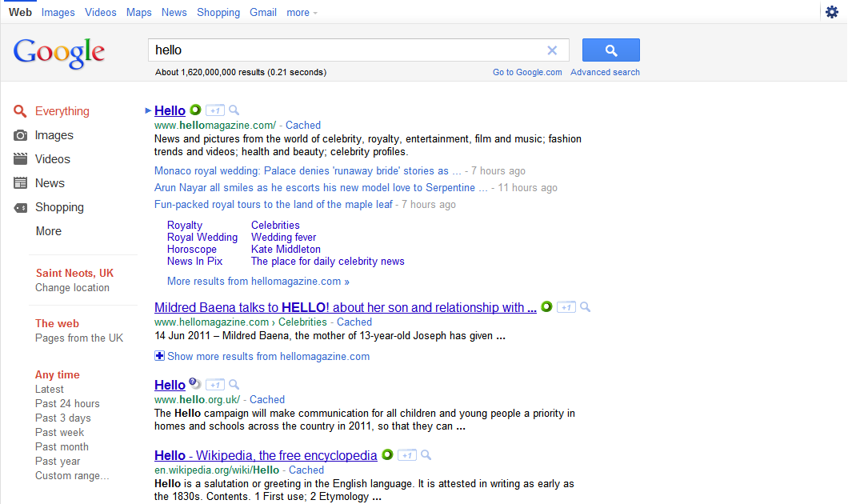Select Shopping in the top bar

(218, 13)
